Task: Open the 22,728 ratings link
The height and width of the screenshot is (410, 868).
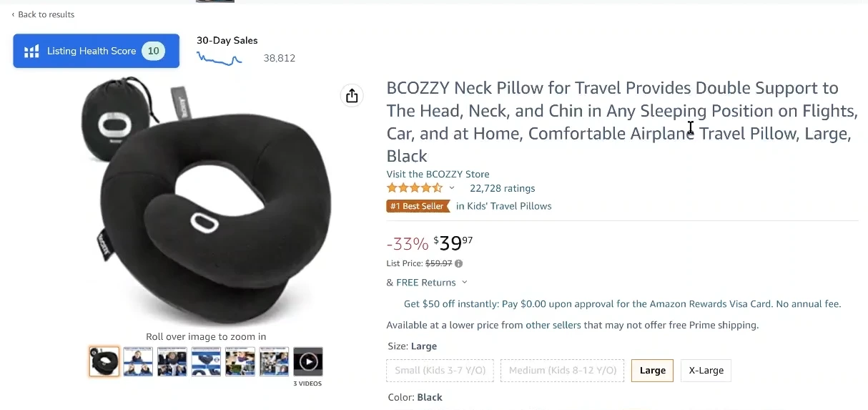Action: [502, 188]
